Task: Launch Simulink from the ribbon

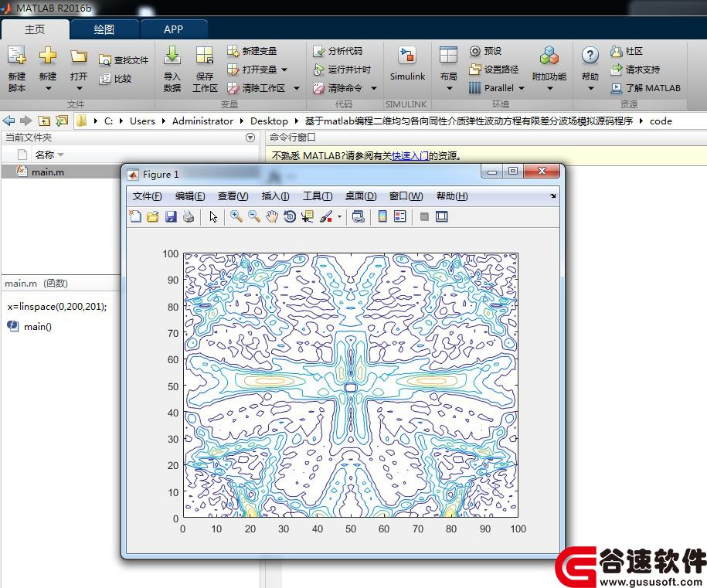Action: click(408, 64)
